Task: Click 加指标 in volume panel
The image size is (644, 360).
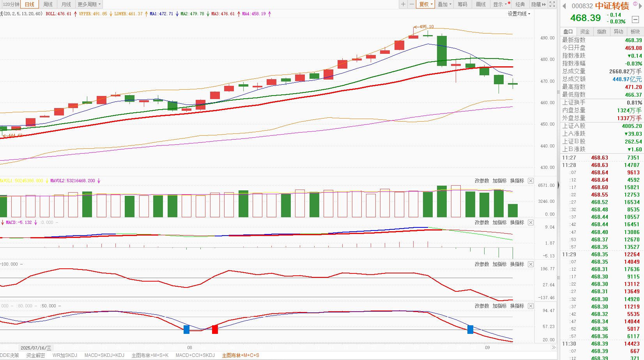Action: (499, 181)
